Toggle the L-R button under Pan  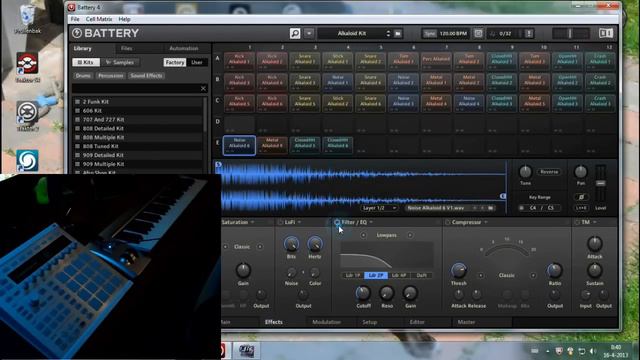pyautogui.click(x=581, y=208)
